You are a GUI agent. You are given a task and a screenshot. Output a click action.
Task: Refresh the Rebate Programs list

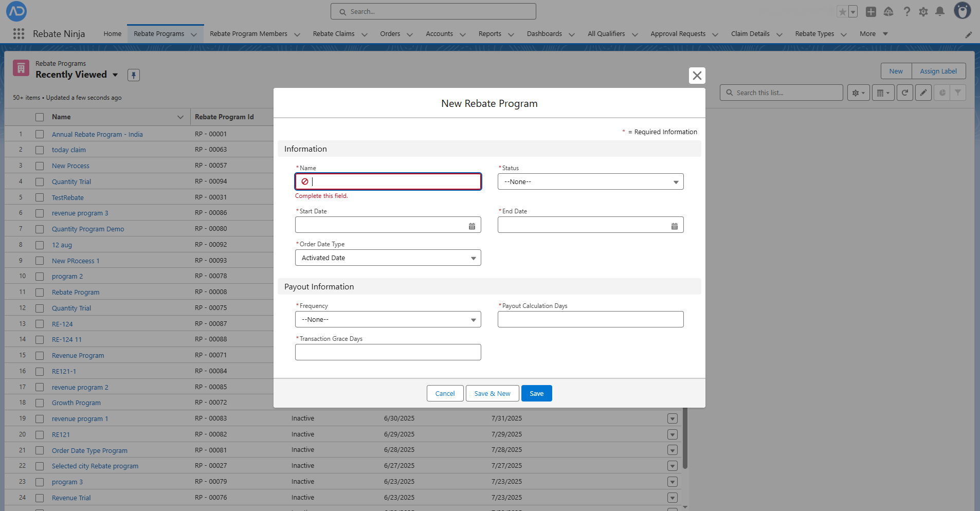tap(905, 93)
